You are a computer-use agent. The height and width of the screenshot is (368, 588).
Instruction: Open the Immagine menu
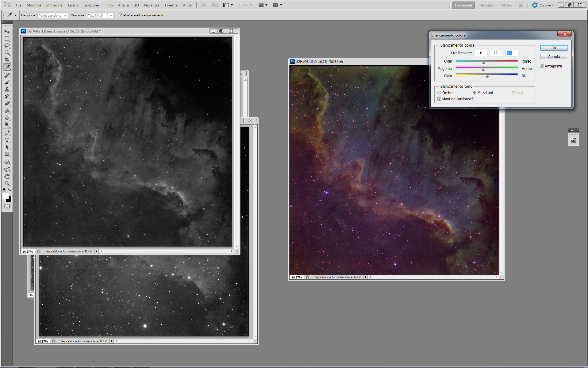point(54,5)
